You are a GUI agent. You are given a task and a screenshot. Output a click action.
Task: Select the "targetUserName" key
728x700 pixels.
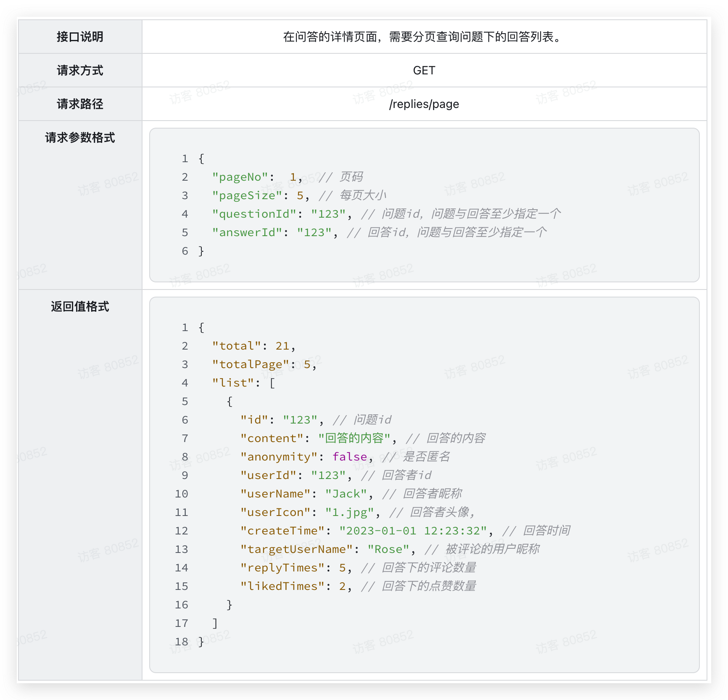297,549
